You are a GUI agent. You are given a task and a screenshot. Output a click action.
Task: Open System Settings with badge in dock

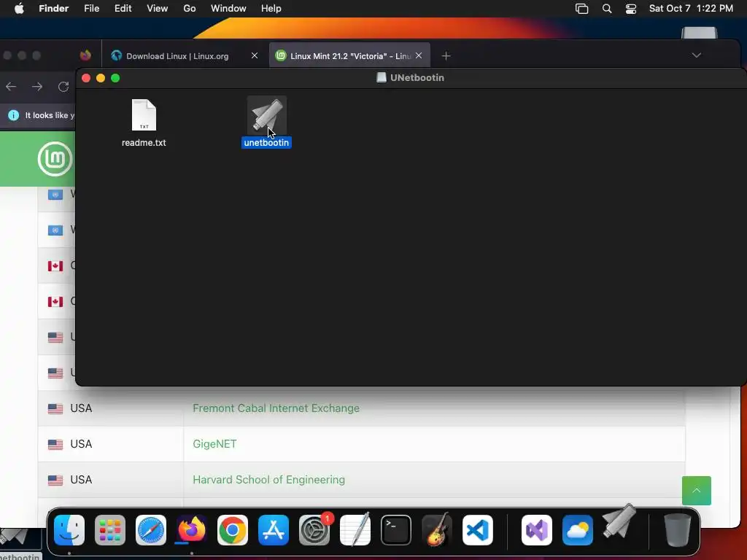tap(314, 530)
